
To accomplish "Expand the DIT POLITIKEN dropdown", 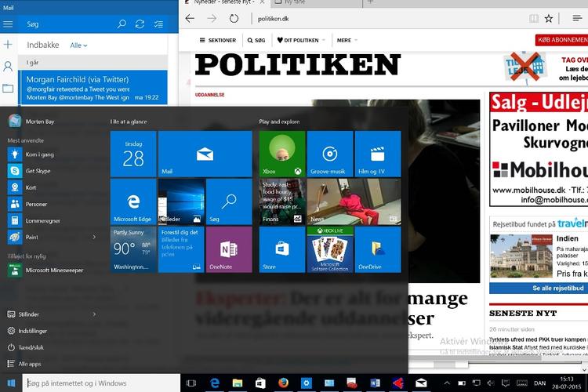I will point(301,40).
